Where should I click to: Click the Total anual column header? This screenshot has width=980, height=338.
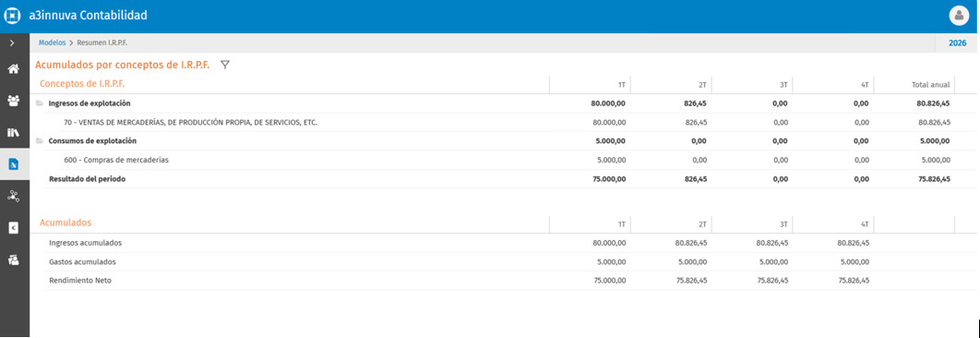coord(930,85)
